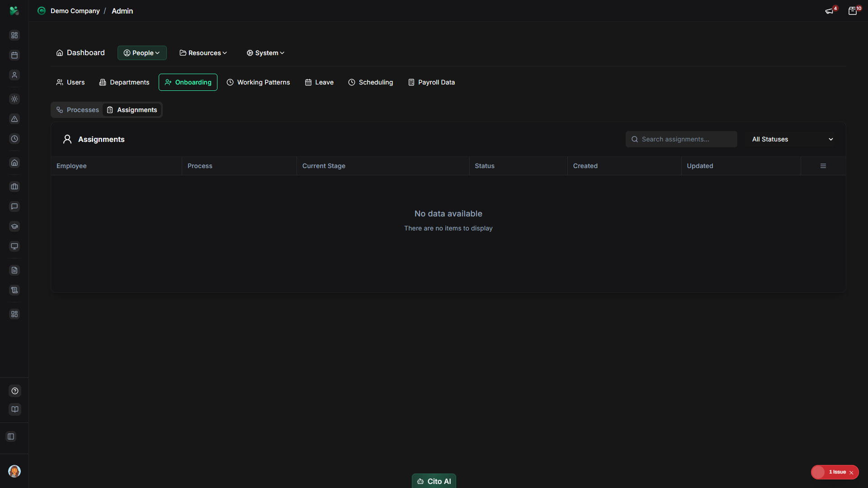Viewport: 868px width, 488px height.
Task: Click the graduation cap training icon
Action: click(14, 226)
